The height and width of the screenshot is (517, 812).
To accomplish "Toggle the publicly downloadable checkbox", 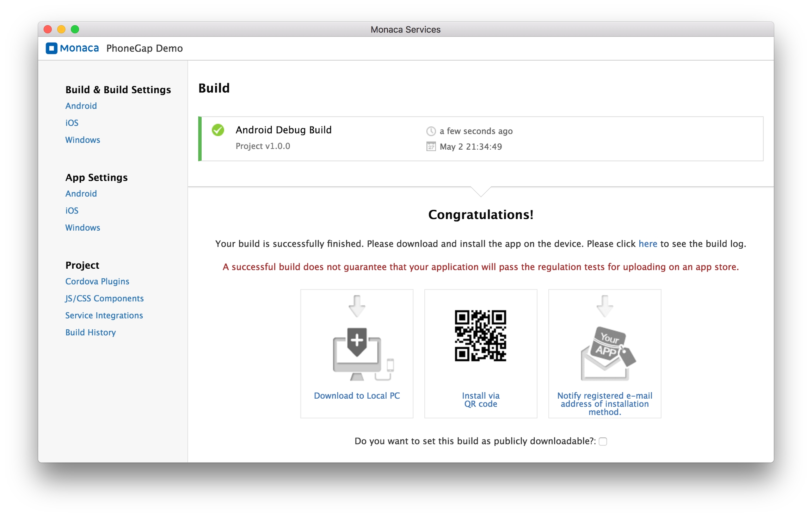I will (x=603, y=441).
